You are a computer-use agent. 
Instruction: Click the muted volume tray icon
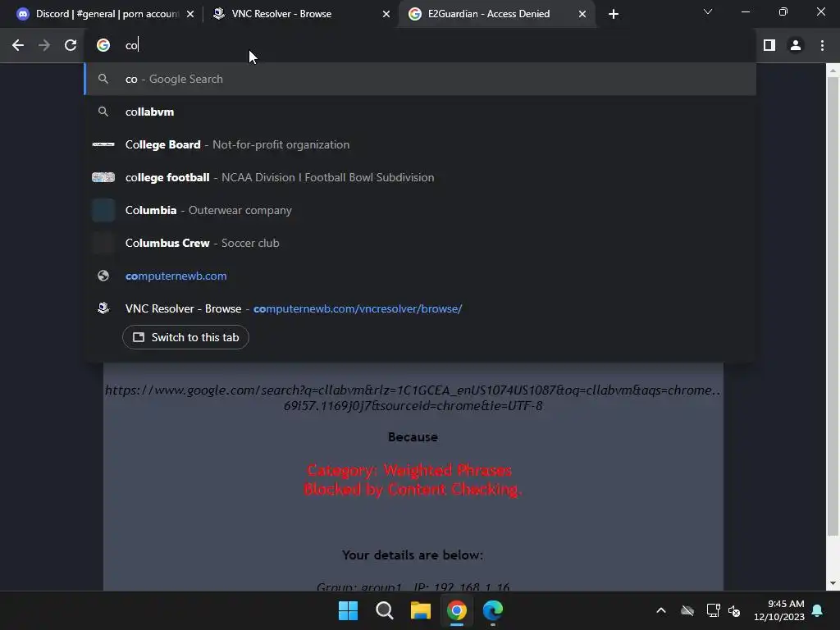click(734, 610)
